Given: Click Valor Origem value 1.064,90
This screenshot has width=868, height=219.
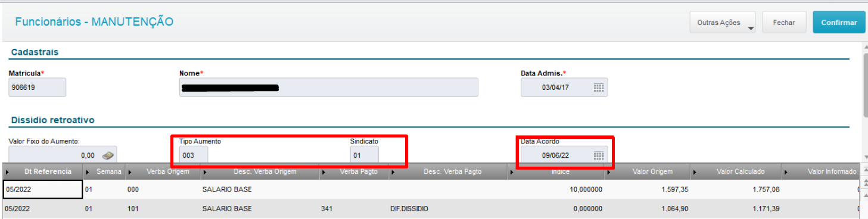Looking at the screenshot, I should click(x=648, y=209).
